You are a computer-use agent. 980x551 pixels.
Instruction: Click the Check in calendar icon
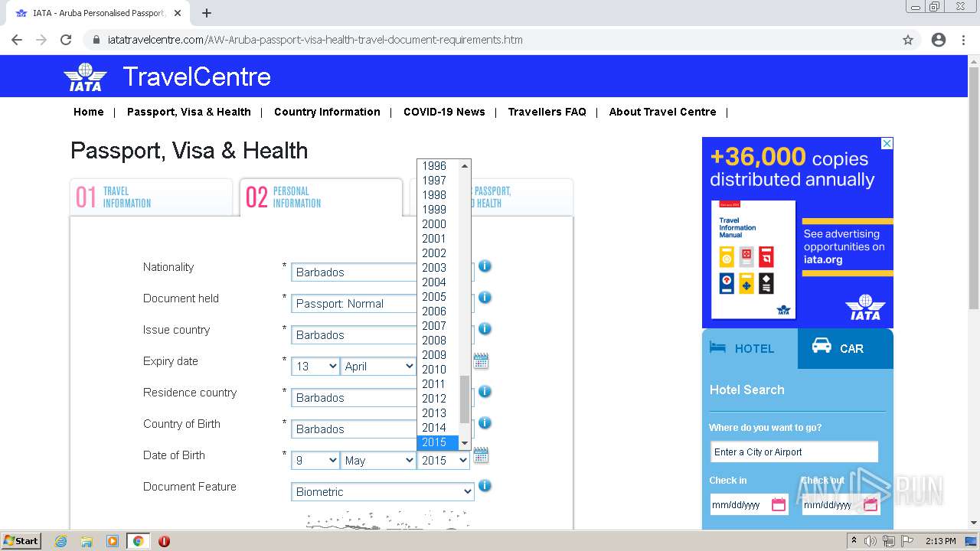pyautogui.click(x=779, y=504)
